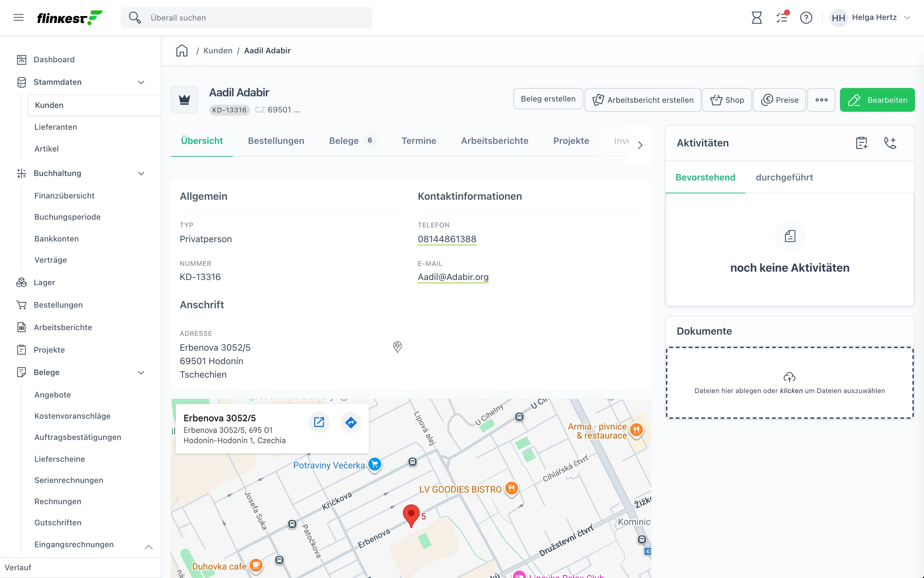Viewport: 924px width, 578px height.
Task: Open Angebote in the sidebar
Action: coord(53,395)
